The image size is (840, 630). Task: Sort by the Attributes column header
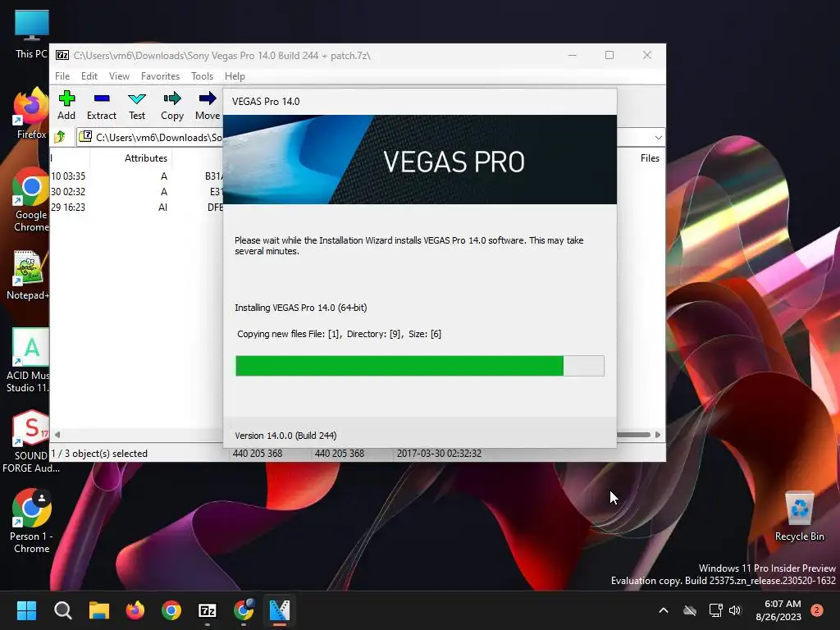[x=146, y=158]
